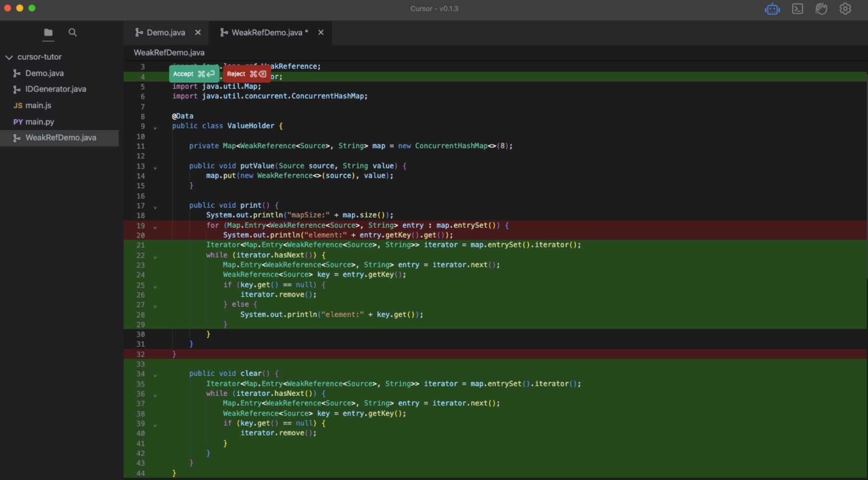The height and width of the screenshot is (480, 868).
Task: Close the WeakRefDemo.java tab
Action: pos(321,32)
